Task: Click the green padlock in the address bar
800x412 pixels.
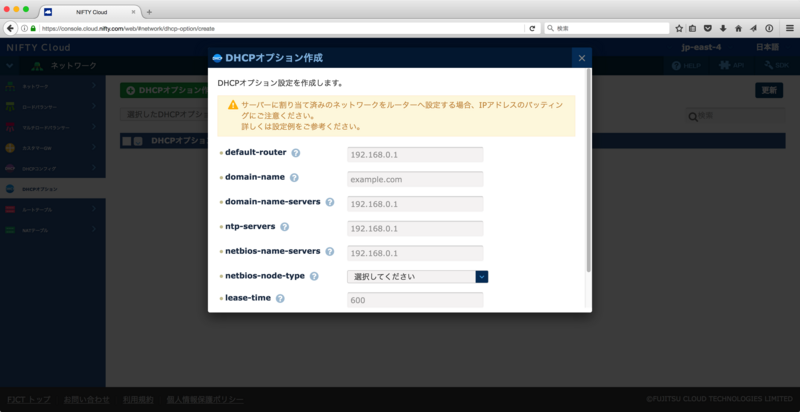Action: 33,29
